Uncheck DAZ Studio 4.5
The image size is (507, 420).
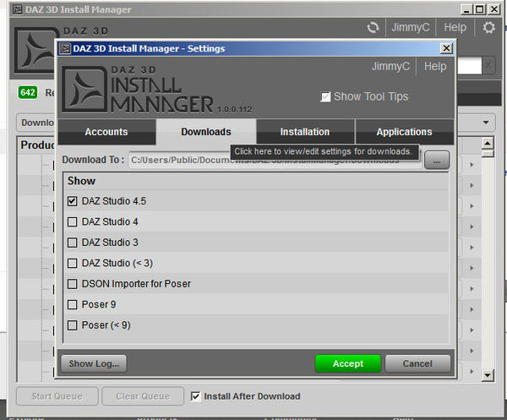click(x=72, y=201)
